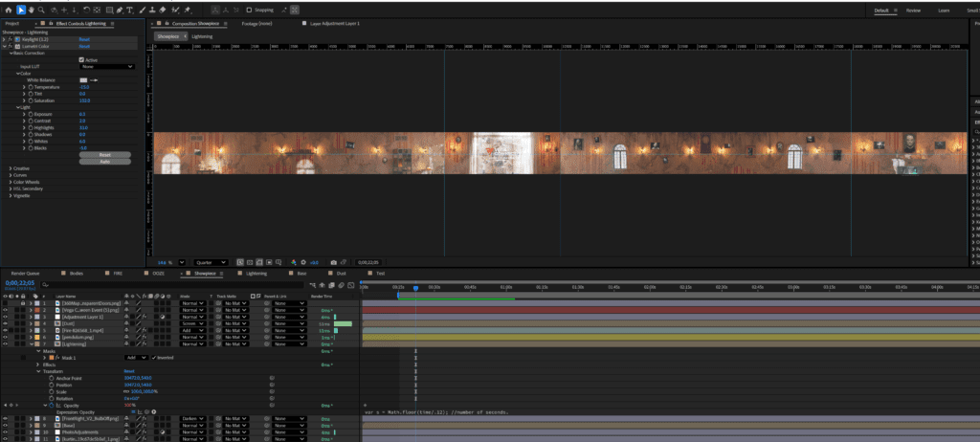
Task: Open the Review workspace tab
Action: click(913, 10)
